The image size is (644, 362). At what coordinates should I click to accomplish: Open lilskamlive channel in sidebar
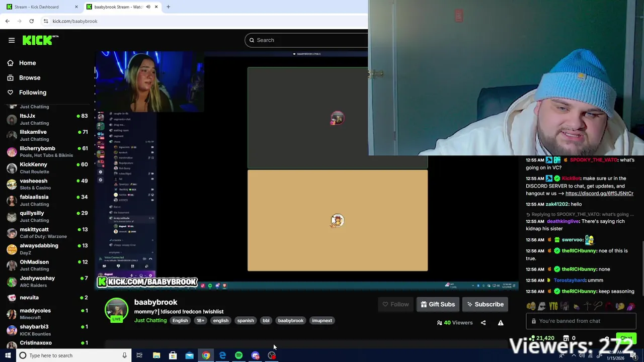coord(47,135)
